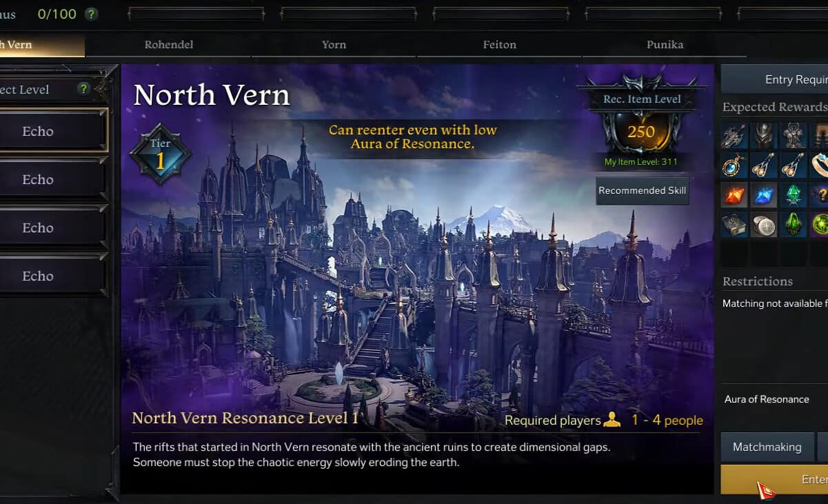Click the engraving book reward icon
Viewport: 828px width, 504px height.
tap(734, 225)
